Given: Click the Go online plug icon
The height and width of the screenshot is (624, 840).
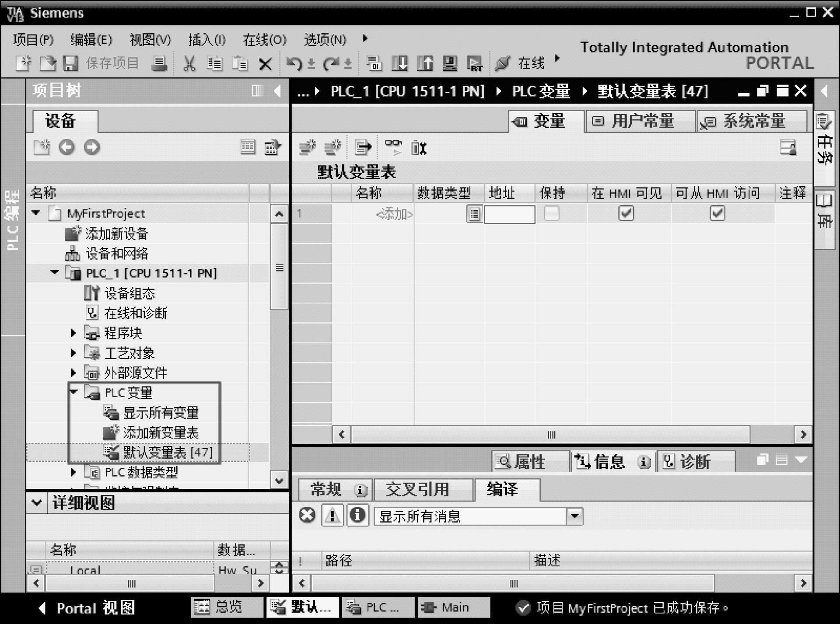Looking at the screenshot, I should [502, 64].
